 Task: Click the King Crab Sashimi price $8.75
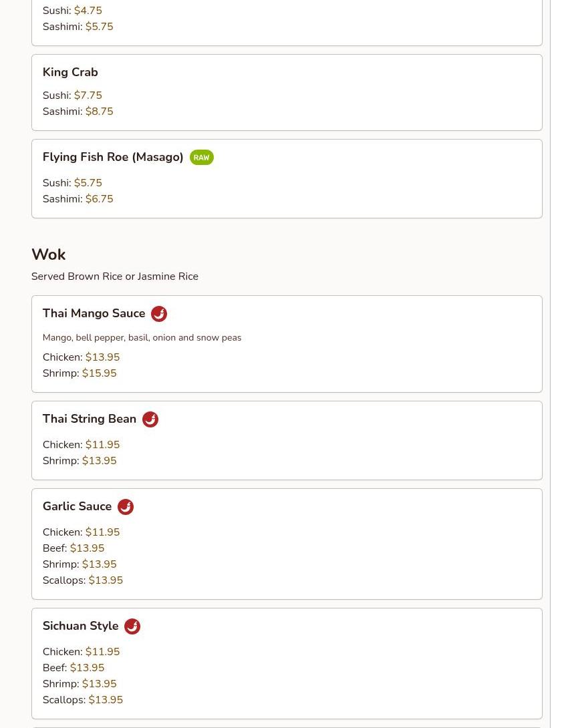tap(100, 112)
